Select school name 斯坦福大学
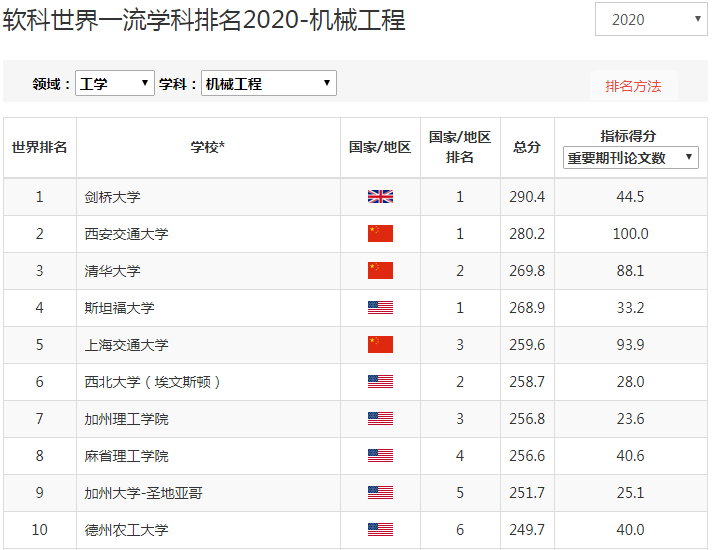712x550 pixels. (119, 308)
